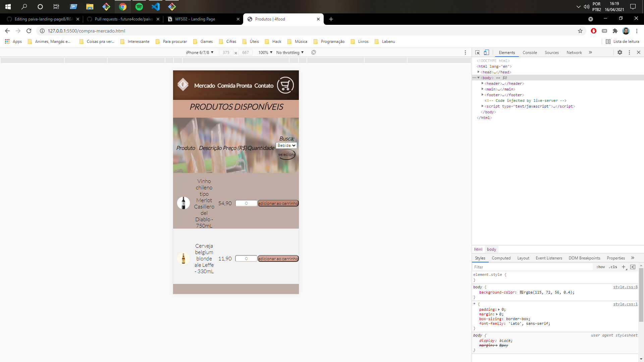Click the Cerveja quantity input field
Image resolution: width=644 pixels, height=362 pixels.
pyautogui.click(x=246, y=258)
